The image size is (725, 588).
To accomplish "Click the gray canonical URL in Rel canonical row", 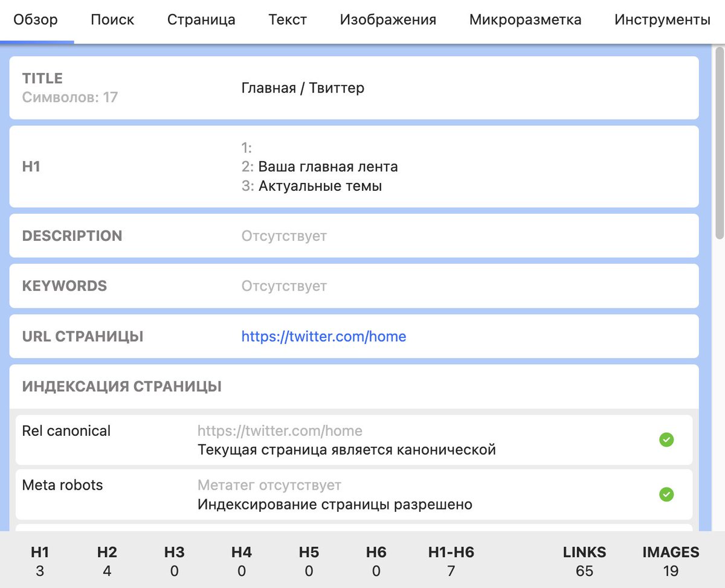I will coord(280,431).
